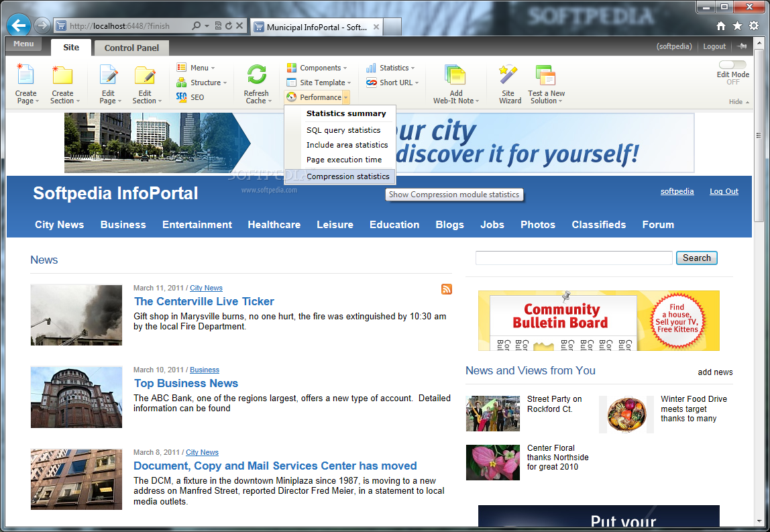Toggle the Edit Mode switch on
The image size is (770, 532).
coord(732,65)
